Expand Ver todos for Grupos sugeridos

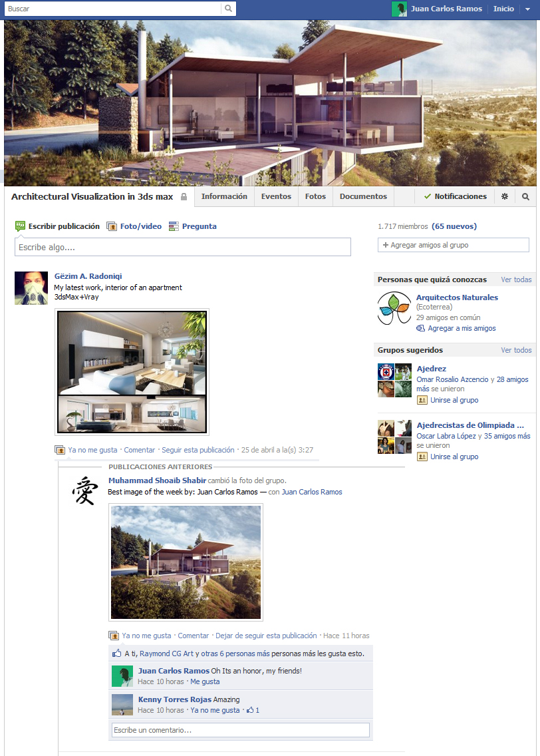(x=516, y=350)
